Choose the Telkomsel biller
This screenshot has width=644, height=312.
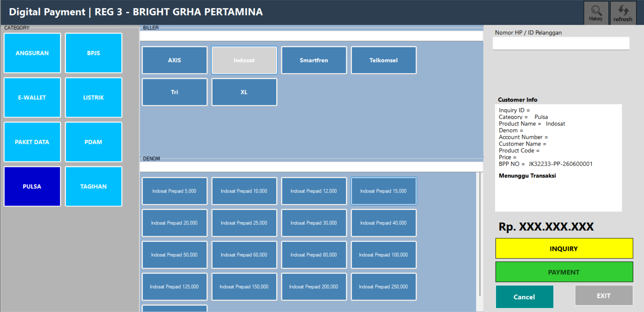tap(383, 60)
